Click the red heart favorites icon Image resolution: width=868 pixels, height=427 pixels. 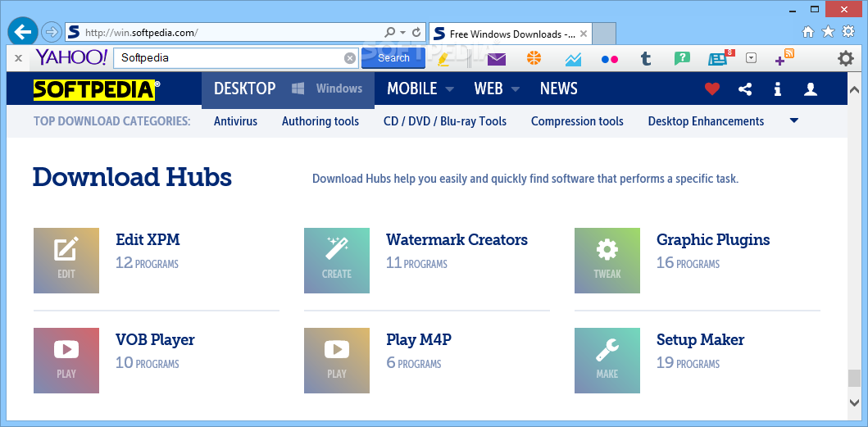pos(712,89)
